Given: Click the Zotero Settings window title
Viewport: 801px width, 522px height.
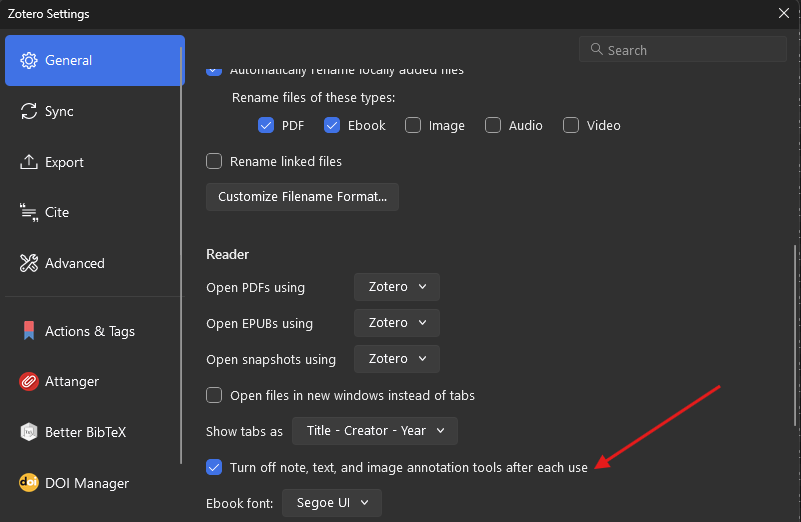Looking at the screenshot, I should pos(49,14).
